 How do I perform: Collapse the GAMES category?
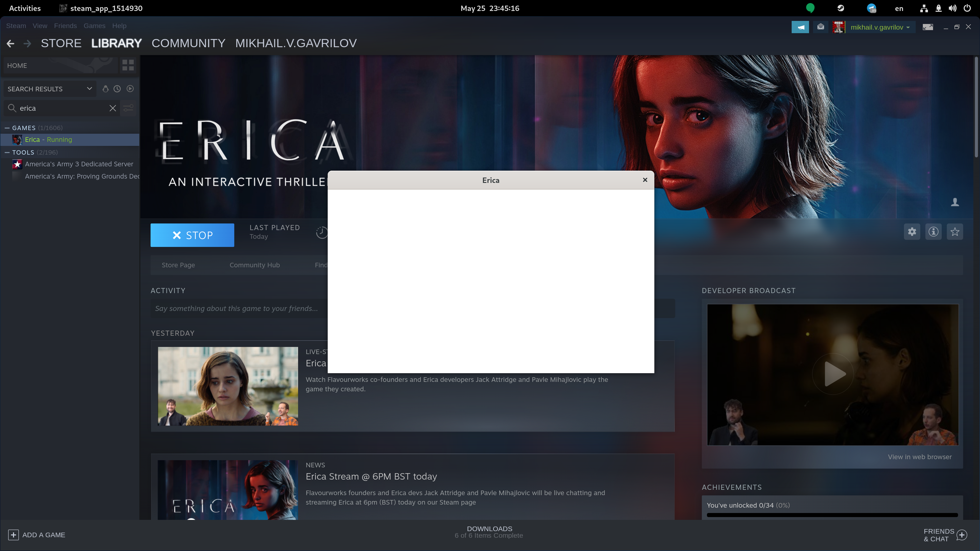pos(7,128)
